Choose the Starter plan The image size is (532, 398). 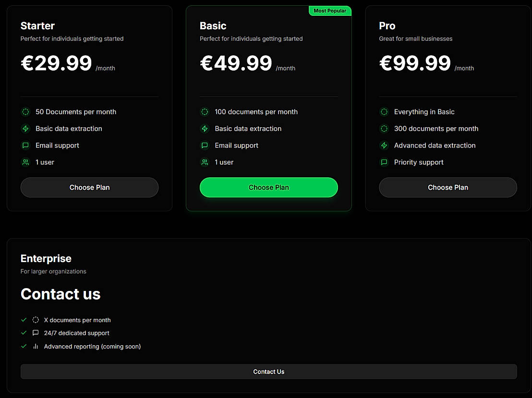tap(89, 187)
